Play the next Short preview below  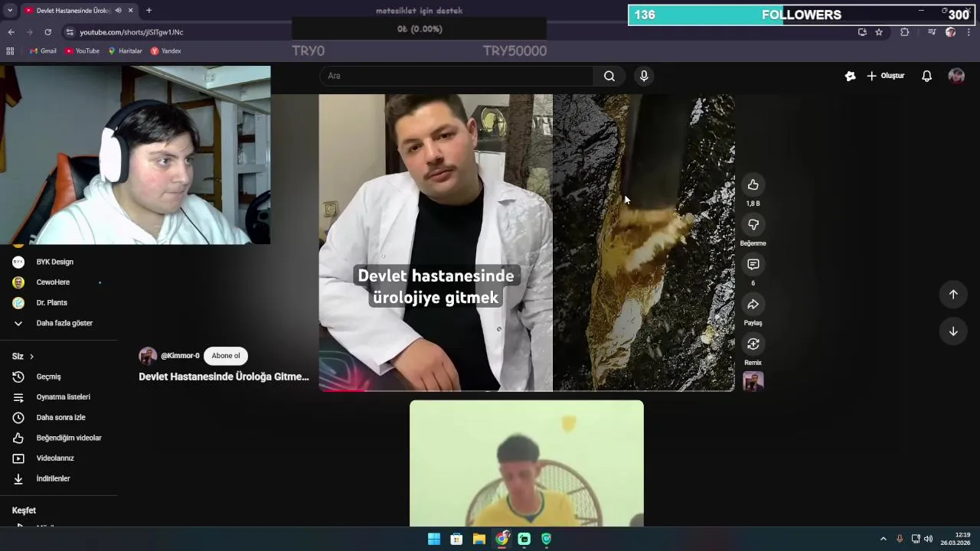coord(527,464)
